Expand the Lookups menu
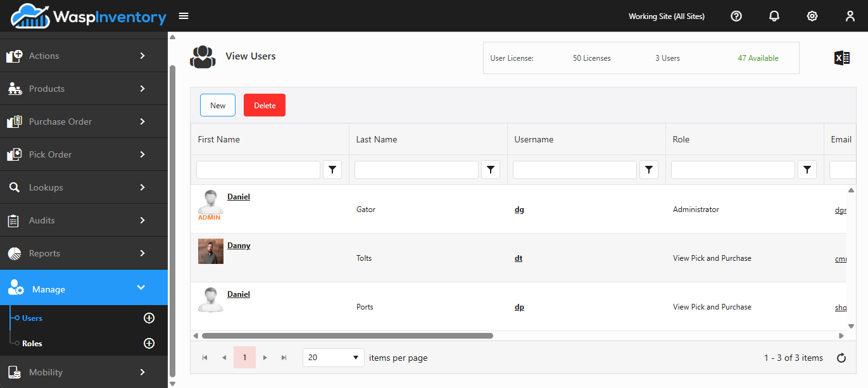This screenshot has height=388, width=868. tap(84, 187)
